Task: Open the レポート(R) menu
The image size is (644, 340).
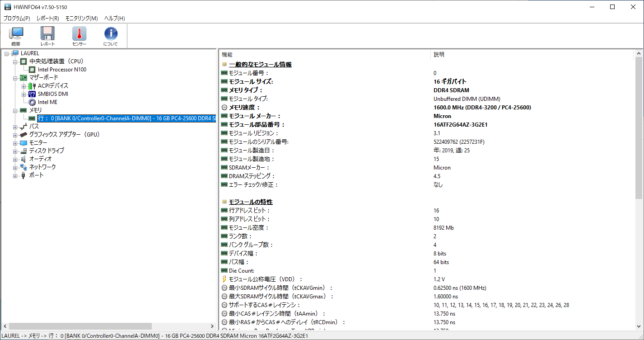Action: (48, 19)
